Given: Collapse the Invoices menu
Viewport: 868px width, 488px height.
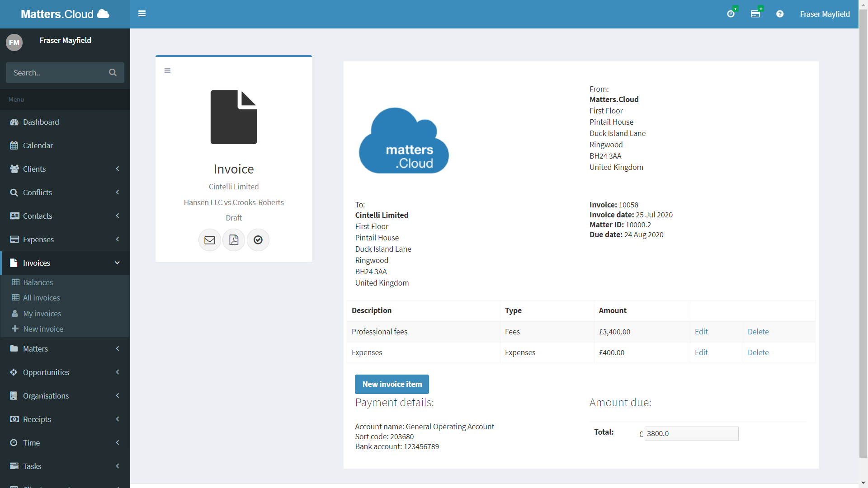Looking at the screenshot, I should point(65,263).
